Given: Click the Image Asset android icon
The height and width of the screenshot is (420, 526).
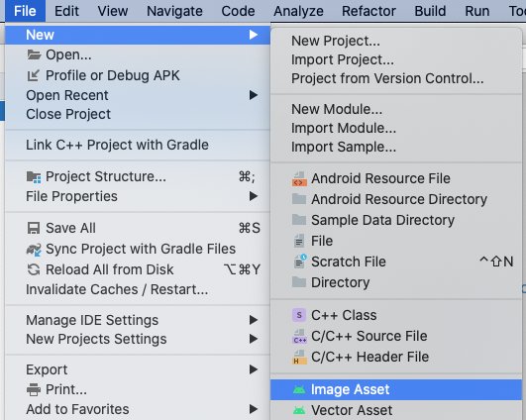Looking at the screenshot, I should (299, 390).
